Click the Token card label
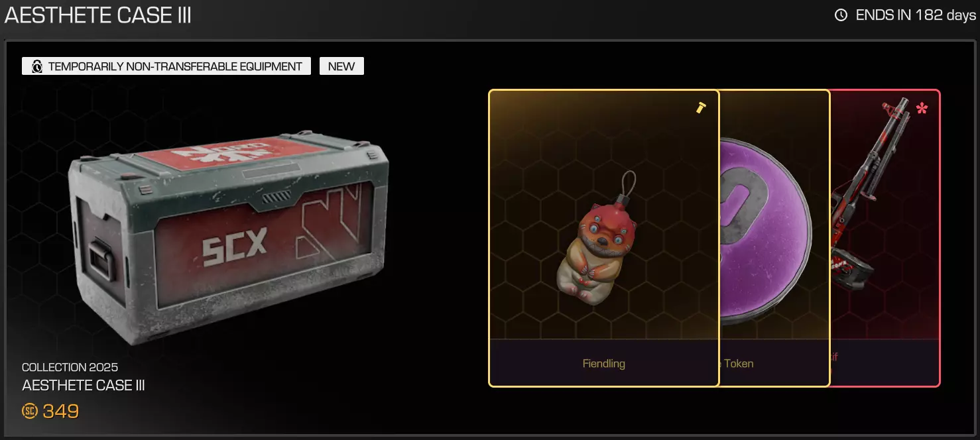This screenshot has height=440, width=980. [x=738, y=363]
